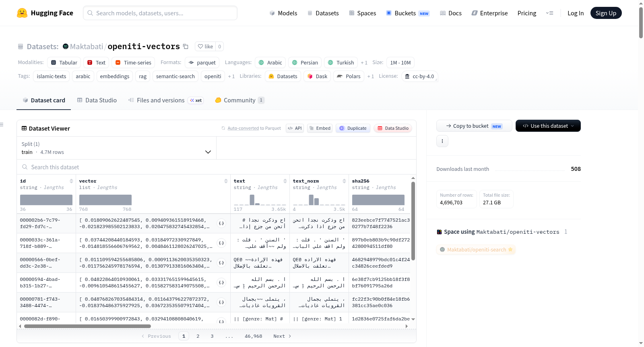Viewport: 644px width, 347px height.
Task: Click the Sign Up button
Action: pyautogui.click(x=606, y=13)
